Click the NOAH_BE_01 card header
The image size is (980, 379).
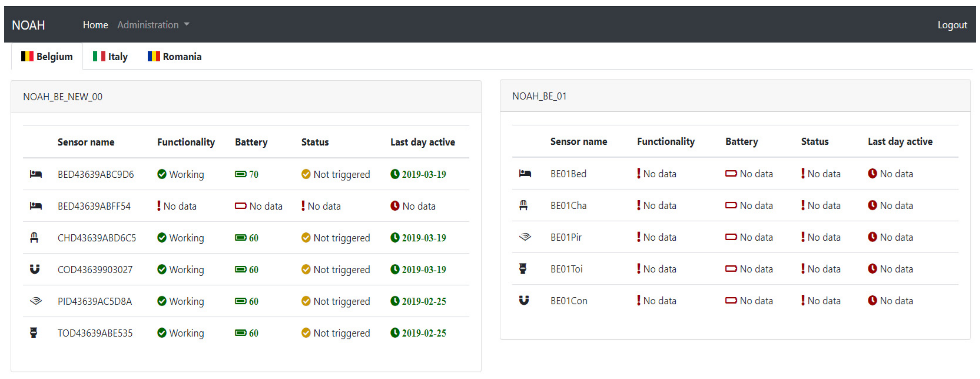[539, 96]
